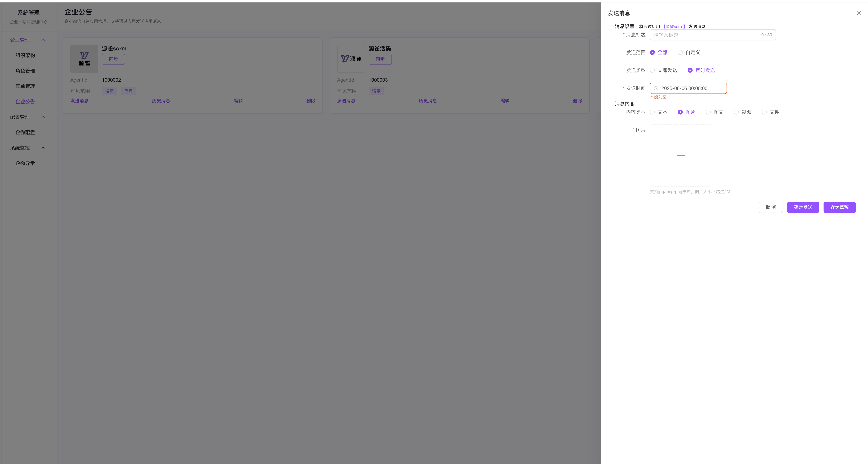Select 自定义 send range radio
Screen dimensions: 868x464
coord(680,53)
